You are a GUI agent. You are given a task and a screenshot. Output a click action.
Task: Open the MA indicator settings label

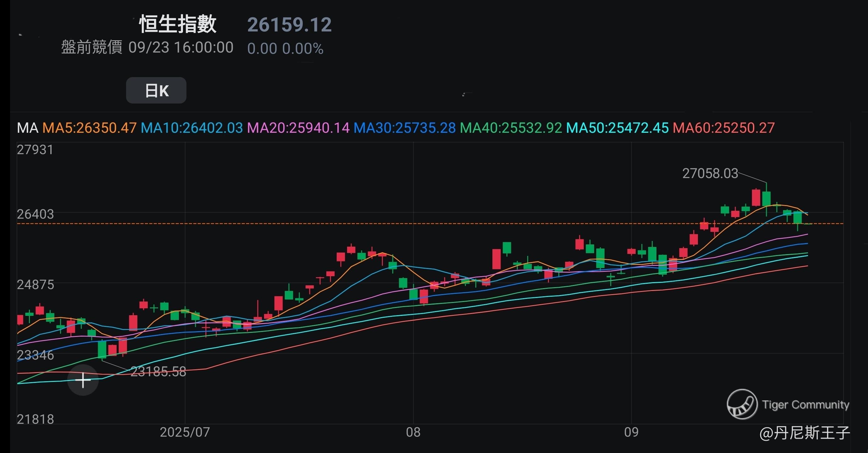click(27, 128)
